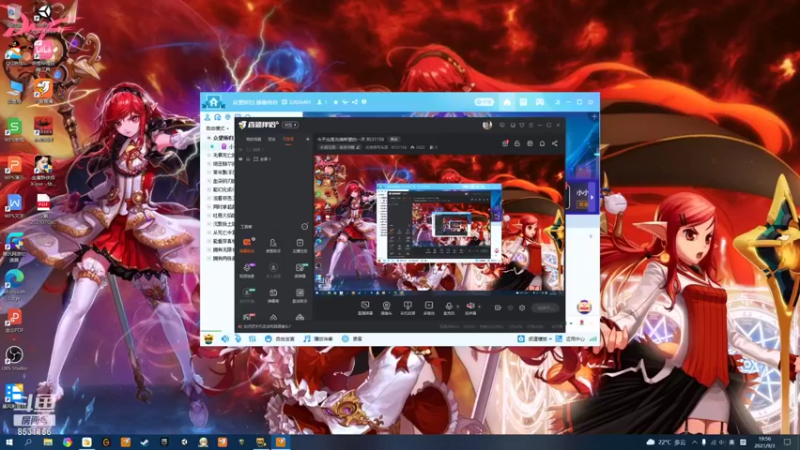Open streaming settings gear icon

pos(522,308)
